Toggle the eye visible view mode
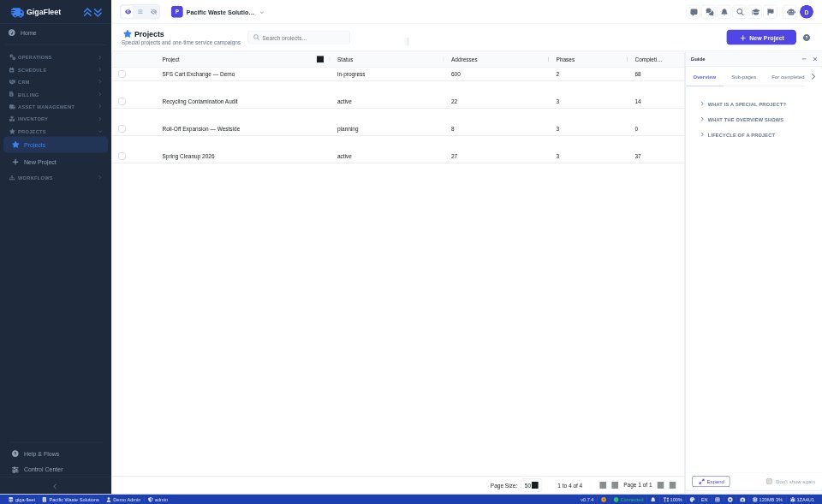 click(128, 11)
